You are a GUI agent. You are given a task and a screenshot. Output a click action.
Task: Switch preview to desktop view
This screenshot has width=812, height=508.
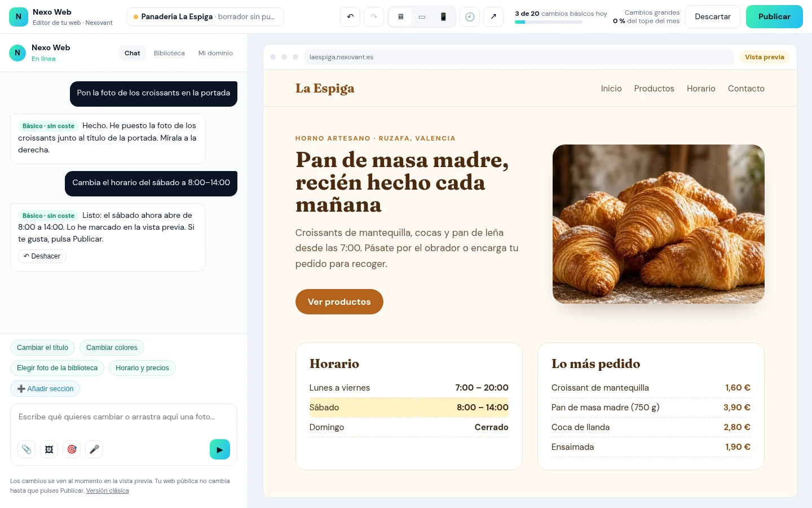[400, 17]
